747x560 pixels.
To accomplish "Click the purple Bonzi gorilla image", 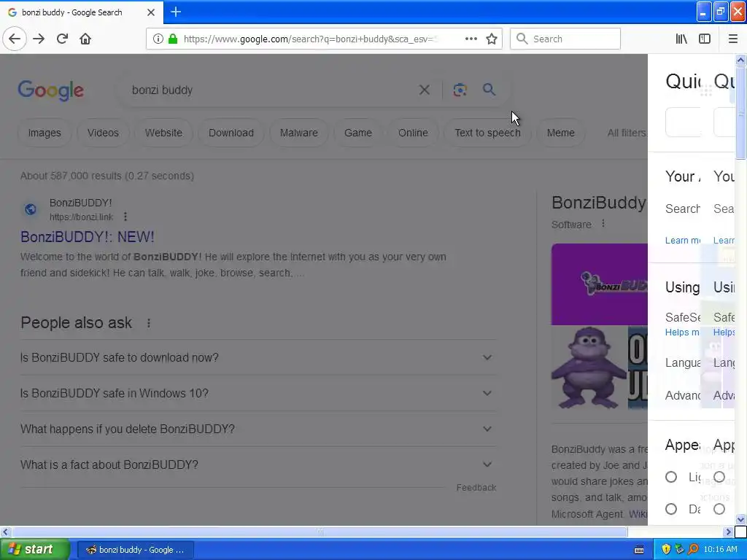I will coord(589,367).
